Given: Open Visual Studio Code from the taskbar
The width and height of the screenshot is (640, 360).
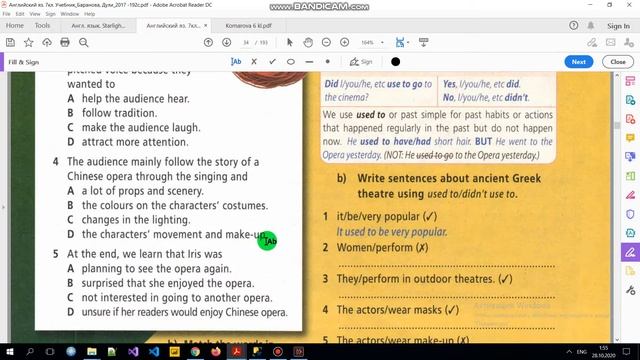Looking at the screenshot, I should coord(154,351).
